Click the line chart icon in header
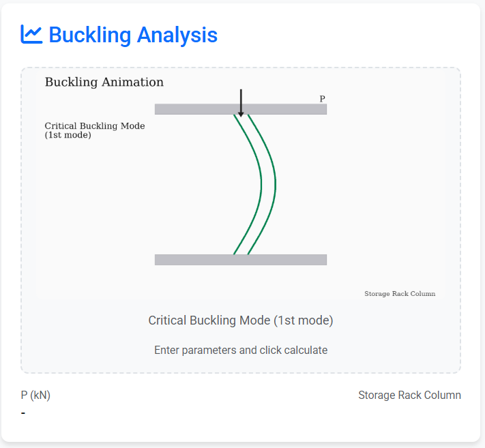The height and width of the screenshot is (448, 485). (x=31, y=34)
